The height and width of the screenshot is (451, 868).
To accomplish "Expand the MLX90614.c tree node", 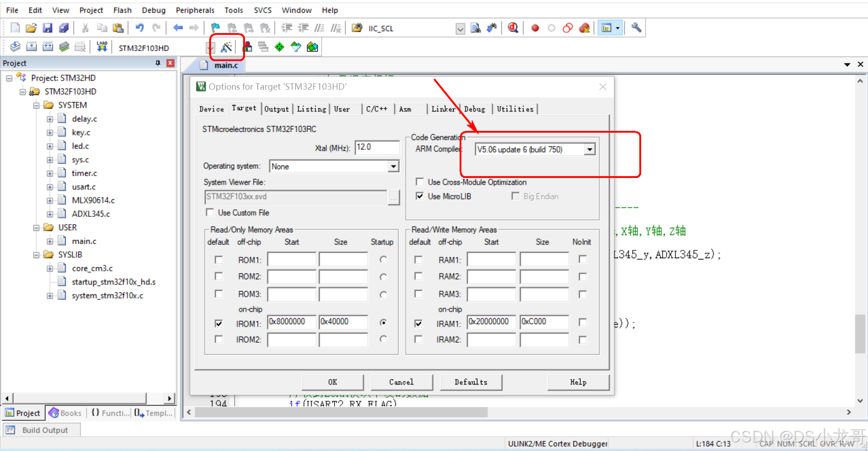I will coord(50,201).
